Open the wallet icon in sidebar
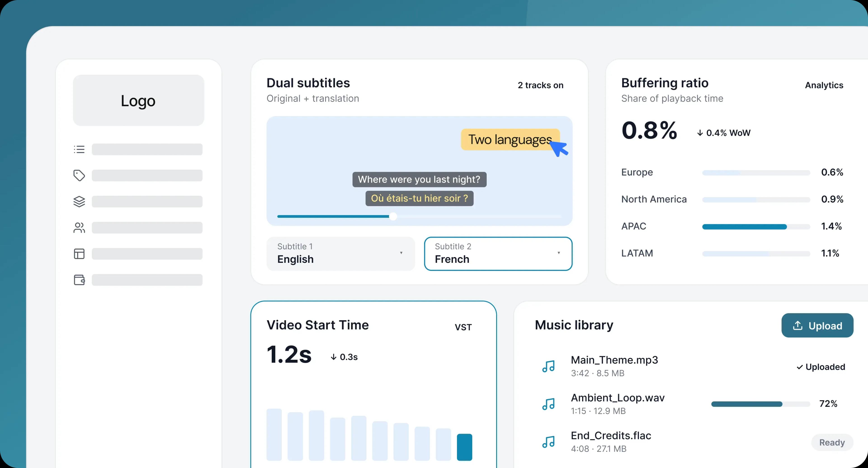 pyautogui.click(x=79, y=280)
